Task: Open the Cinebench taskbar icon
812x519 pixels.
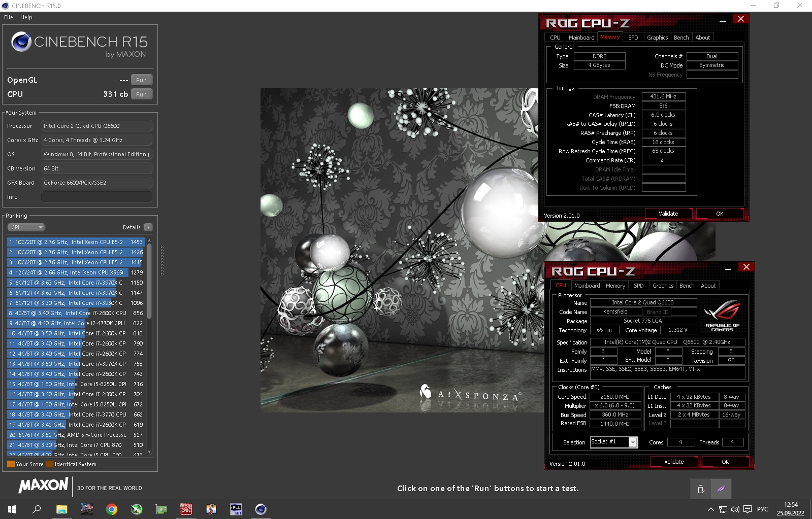Action: [261, 509]
